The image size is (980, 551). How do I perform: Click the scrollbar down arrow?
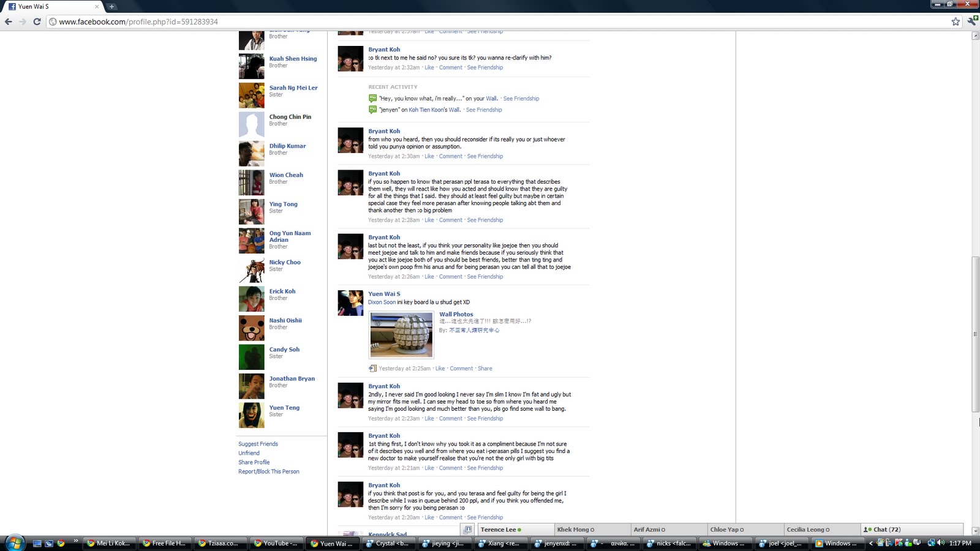tap(976, 531)
